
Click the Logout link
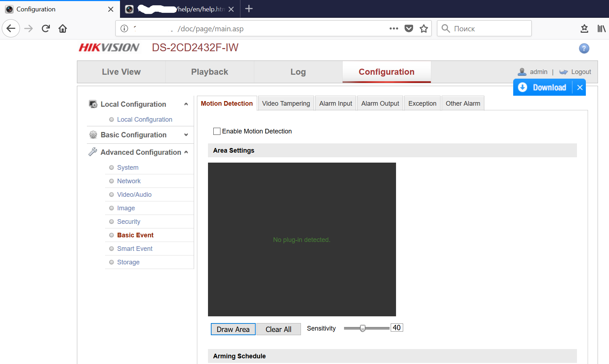[x=581, y=72]
